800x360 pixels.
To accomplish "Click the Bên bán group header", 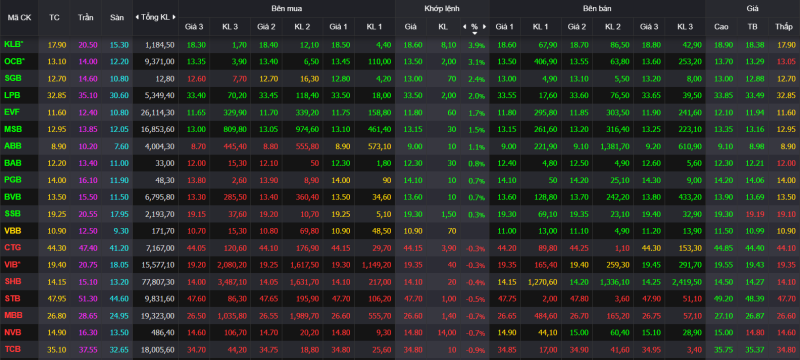I will [597, 9].
